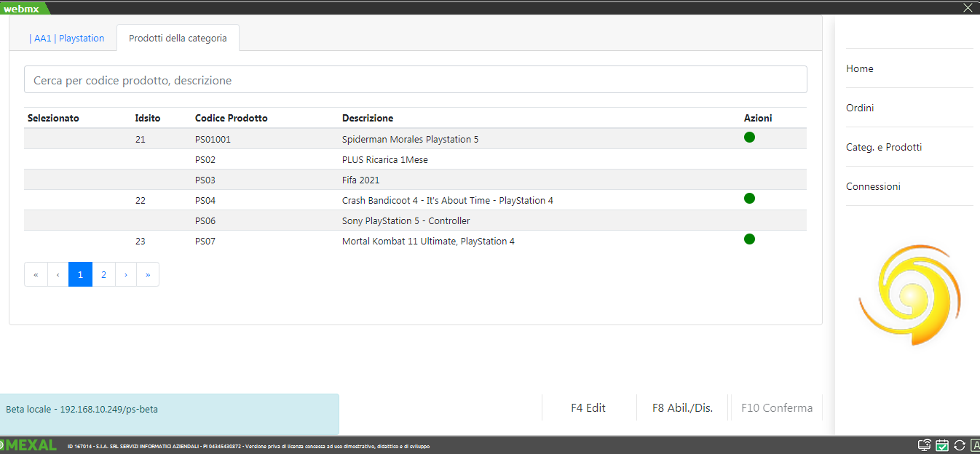This screenshot has width=980, height=454.
Task: Open Ordini in the side menu
Action: pos(860,108)
